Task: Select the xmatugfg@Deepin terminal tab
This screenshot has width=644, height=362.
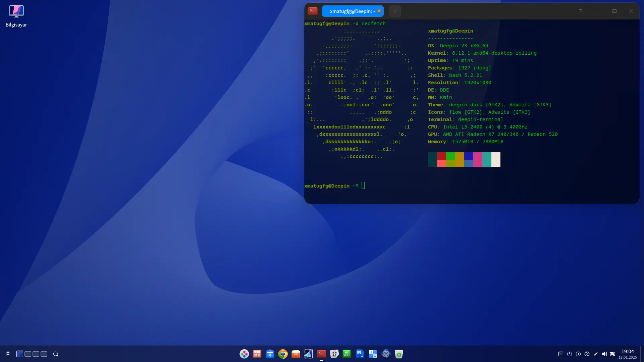Action: pos(353,11)
